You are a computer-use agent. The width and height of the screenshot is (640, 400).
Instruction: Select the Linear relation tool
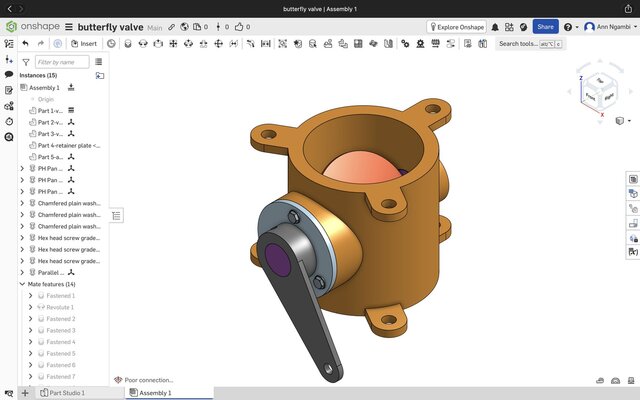coord(451,44)
